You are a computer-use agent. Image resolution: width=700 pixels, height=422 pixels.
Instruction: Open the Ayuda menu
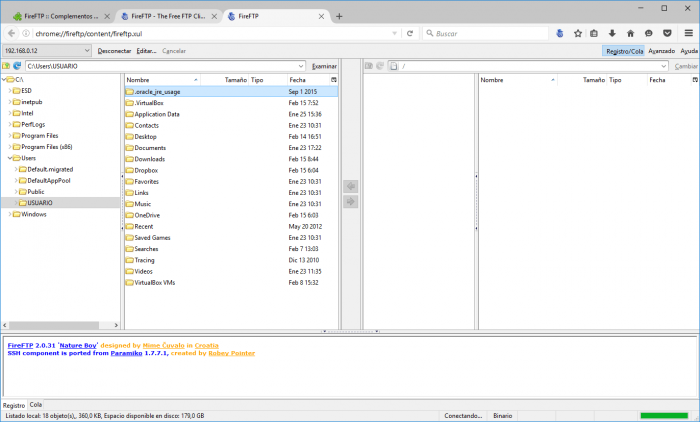click(689, 51)
